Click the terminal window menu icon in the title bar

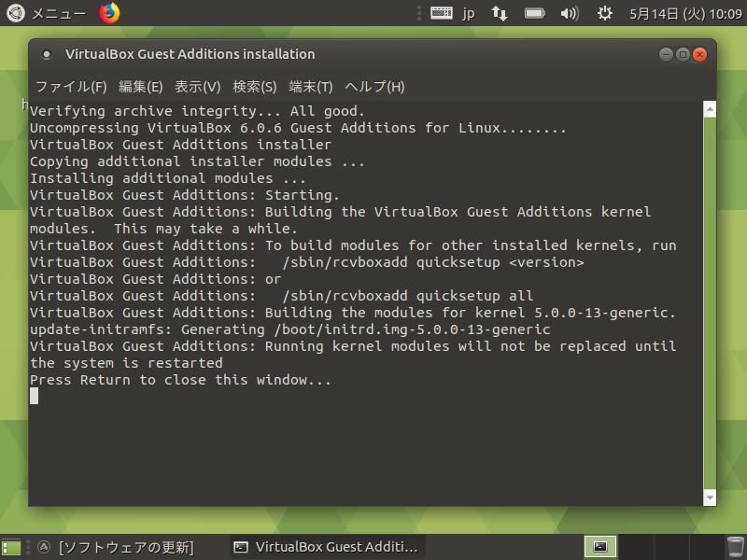click(46, 54)
